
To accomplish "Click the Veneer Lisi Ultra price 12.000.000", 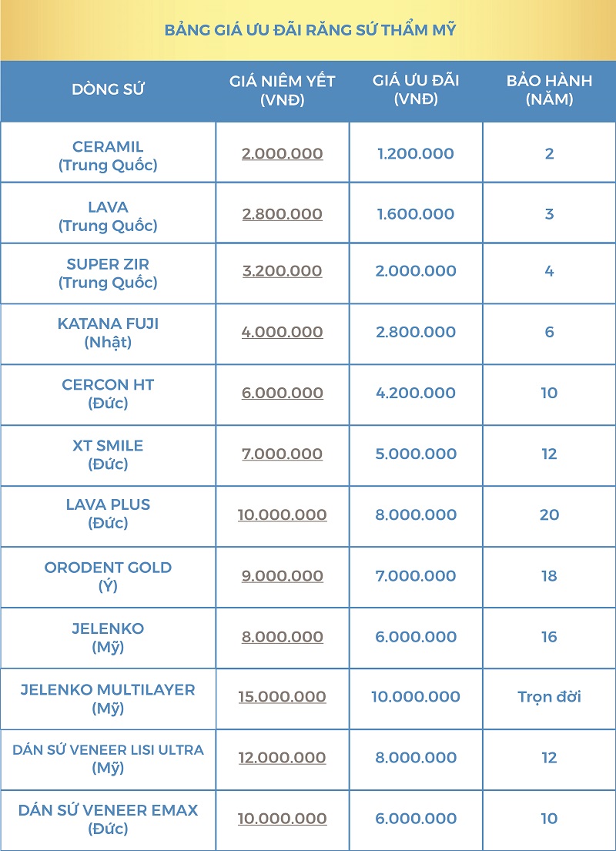I will (x=282, y=758).
